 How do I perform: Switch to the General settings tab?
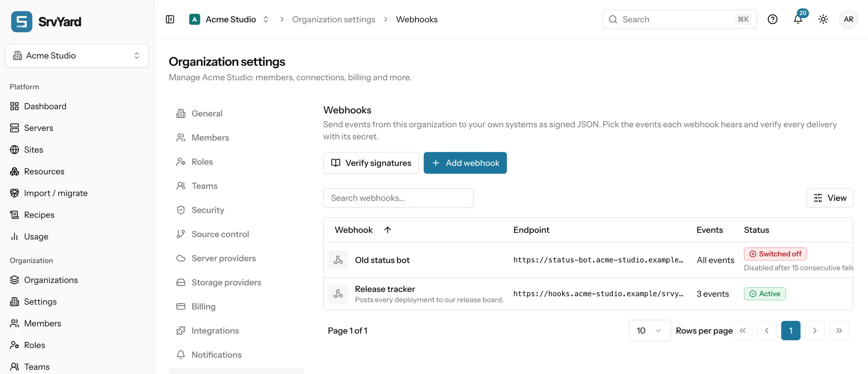pyautogui.click(x=236, y=114)
